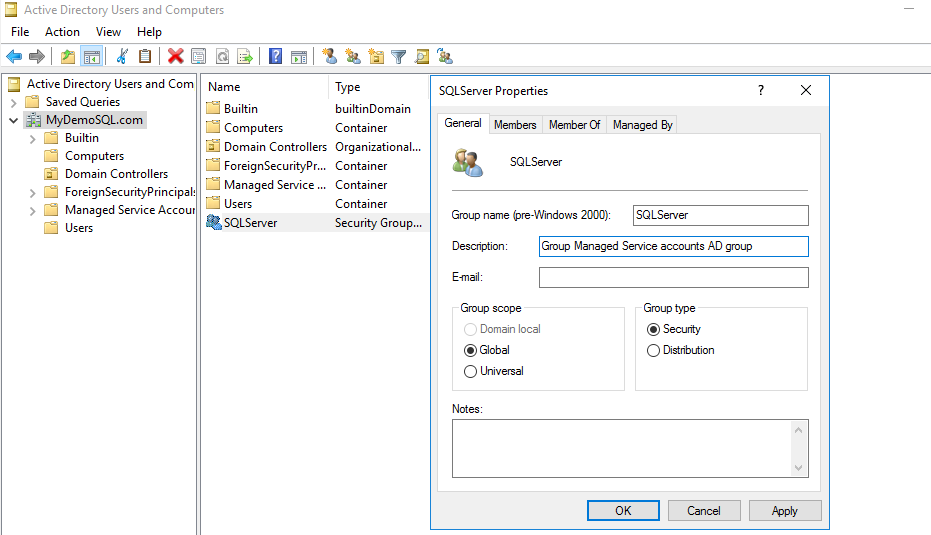This screenshot has height=535, width=931.
Task: Click the Cut scissors toolbar icon
Action: coord(122,57)
